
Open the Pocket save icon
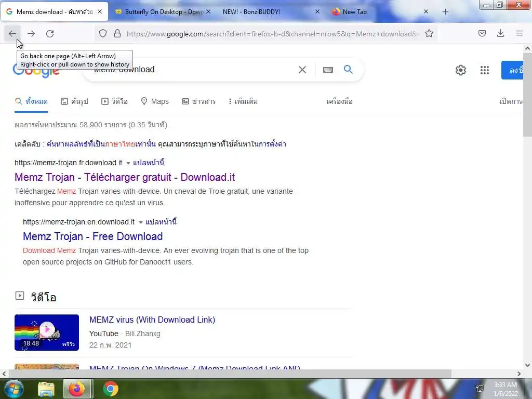pyautogui.click(x=482, y=33)
